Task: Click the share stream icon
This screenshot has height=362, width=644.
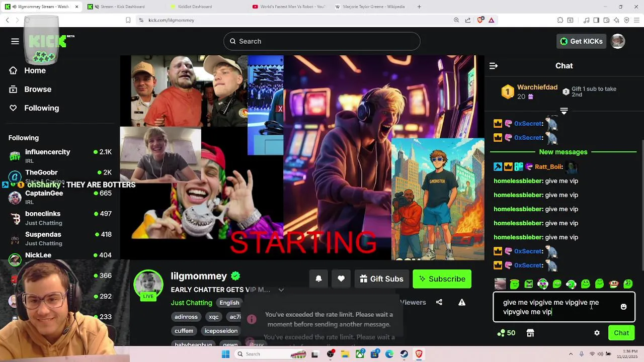Action: 439,302
